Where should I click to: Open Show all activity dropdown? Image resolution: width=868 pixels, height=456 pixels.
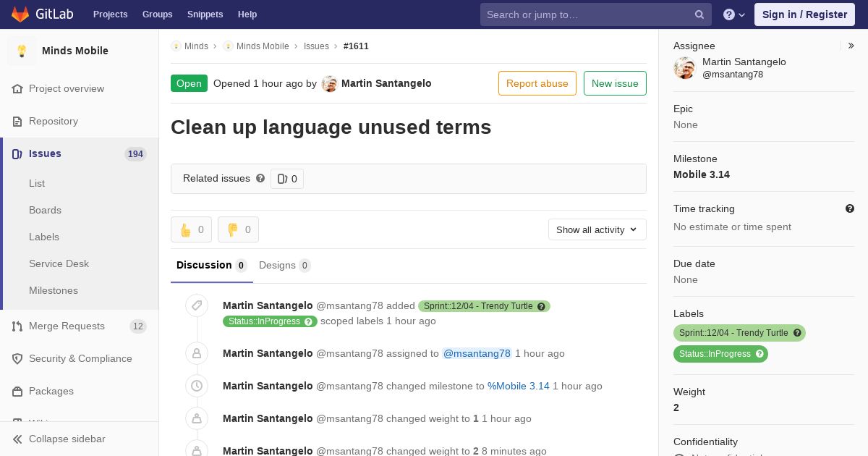click(x=597, y=229)
